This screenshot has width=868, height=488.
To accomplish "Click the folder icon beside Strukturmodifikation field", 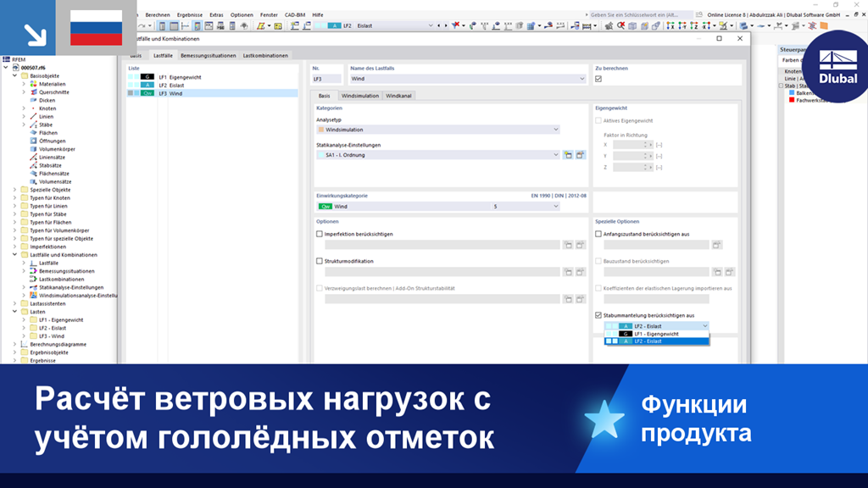I will click(x=568, y=272).
